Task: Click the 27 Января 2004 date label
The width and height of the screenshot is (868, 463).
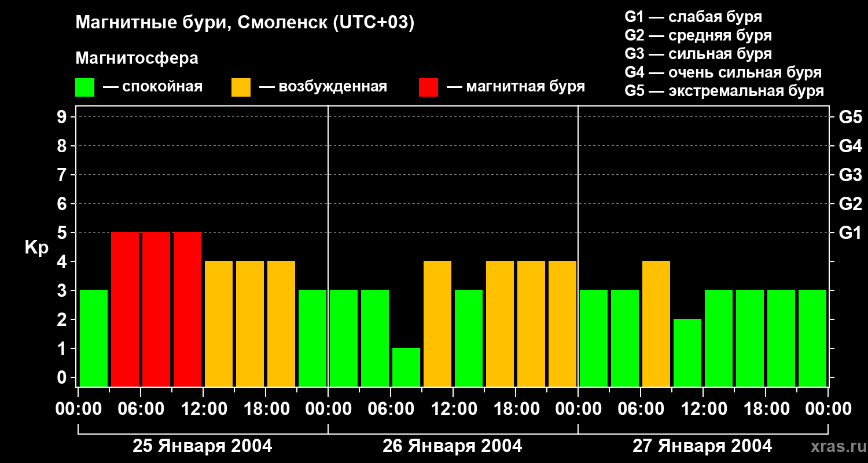Action: (x=703, y=446)
